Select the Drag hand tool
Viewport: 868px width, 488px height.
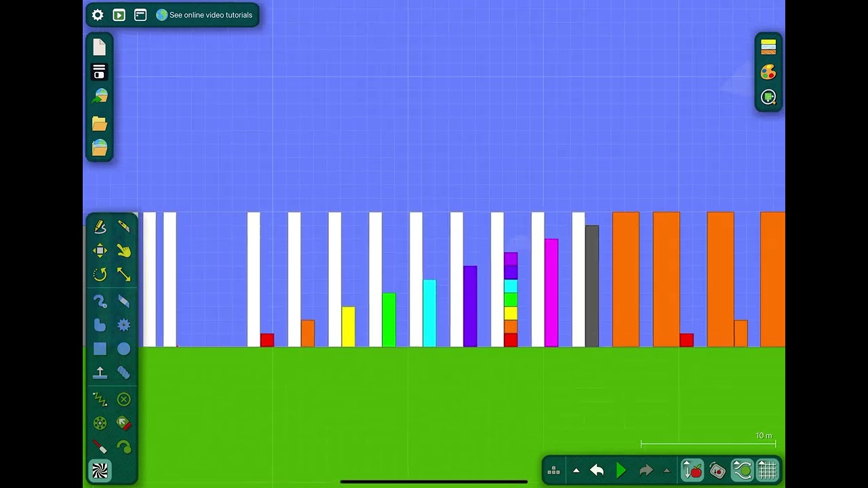(x=123, y=251)
